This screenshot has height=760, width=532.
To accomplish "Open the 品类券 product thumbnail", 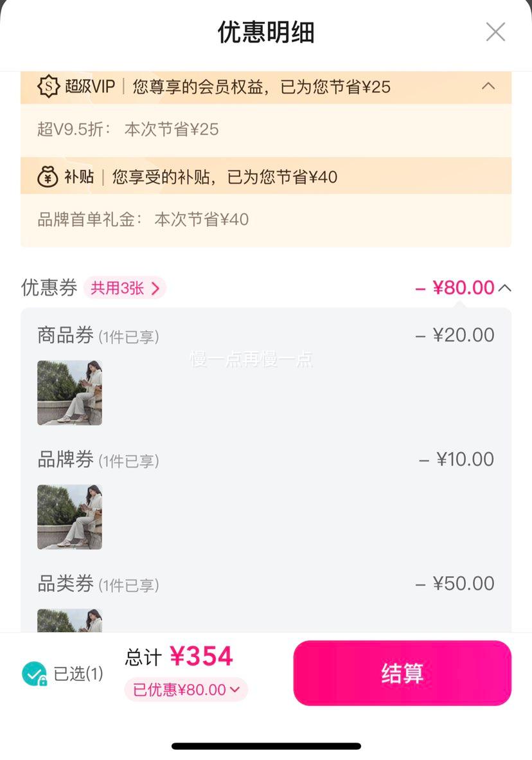I will [70, 620].
